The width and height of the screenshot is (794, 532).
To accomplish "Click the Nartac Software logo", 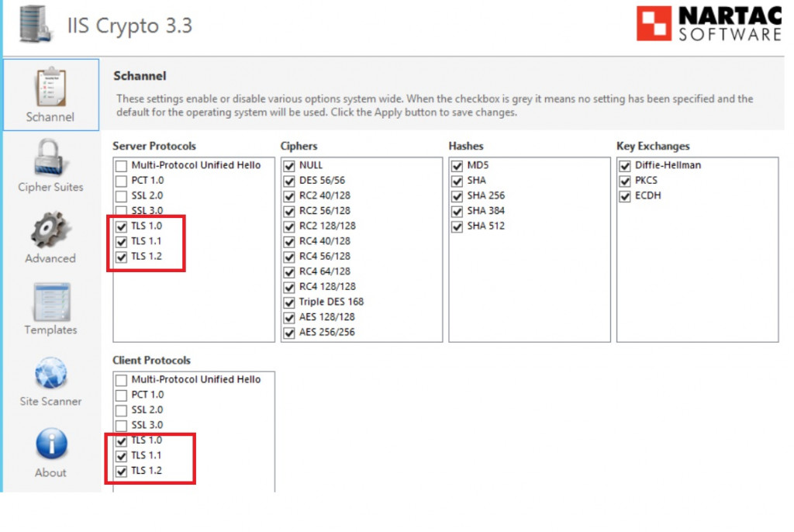I will click(709, 23).
